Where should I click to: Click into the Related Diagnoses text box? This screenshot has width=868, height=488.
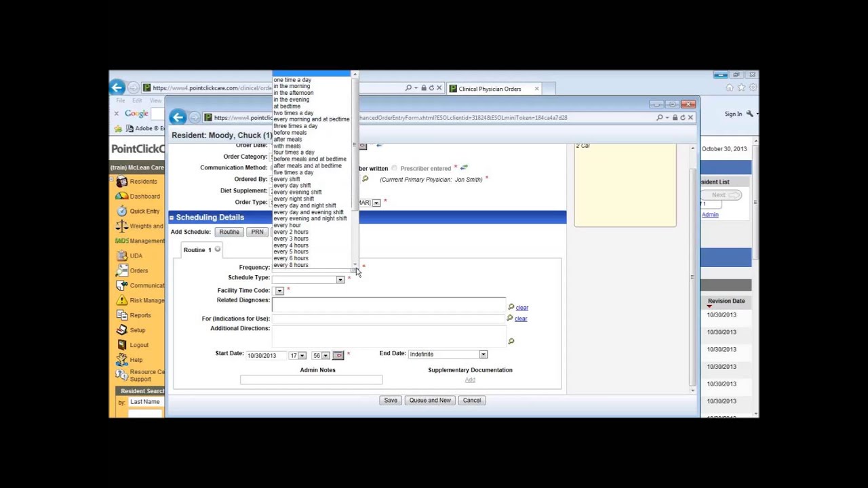pos(389,305)
